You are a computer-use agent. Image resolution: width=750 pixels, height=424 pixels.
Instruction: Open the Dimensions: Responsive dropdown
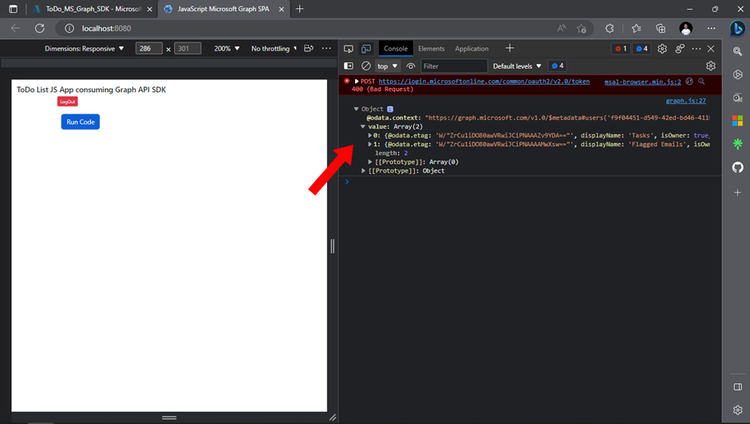84,48
